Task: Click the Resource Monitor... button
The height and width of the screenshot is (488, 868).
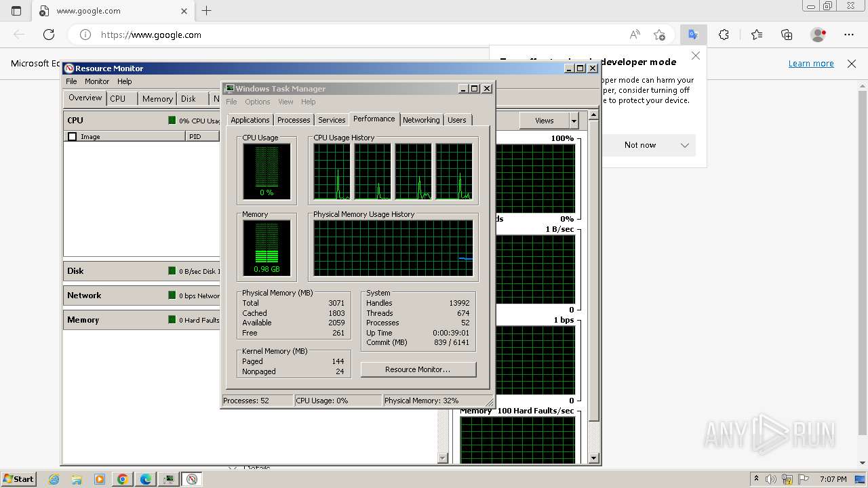Action: (x=418, y=369)
